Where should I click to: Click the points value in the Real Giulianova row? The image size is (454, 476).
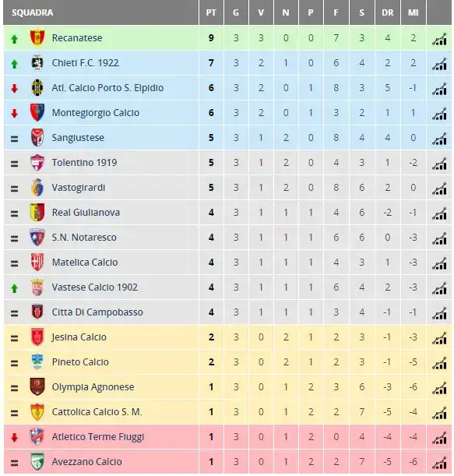tap(211, 212)
